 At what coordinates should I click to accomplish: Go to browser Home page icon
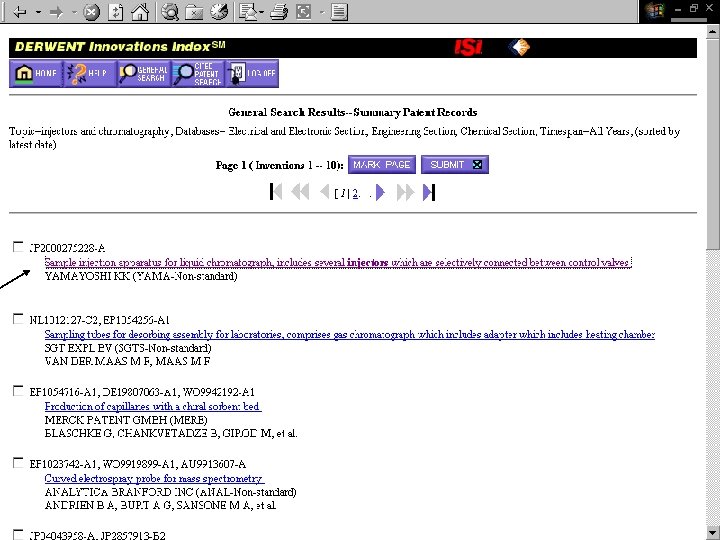coord(140,12)
